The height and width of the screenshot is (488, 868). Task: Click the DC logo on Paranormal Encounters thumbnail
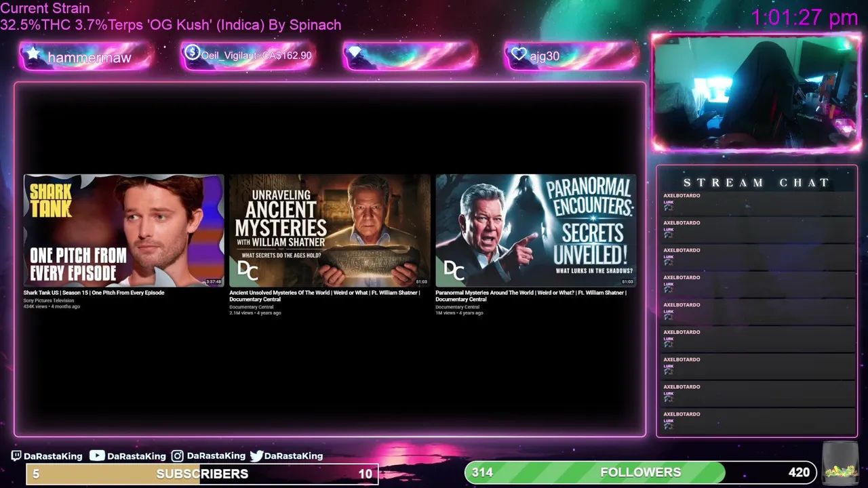pyautogui.click(x=454, y=271)
